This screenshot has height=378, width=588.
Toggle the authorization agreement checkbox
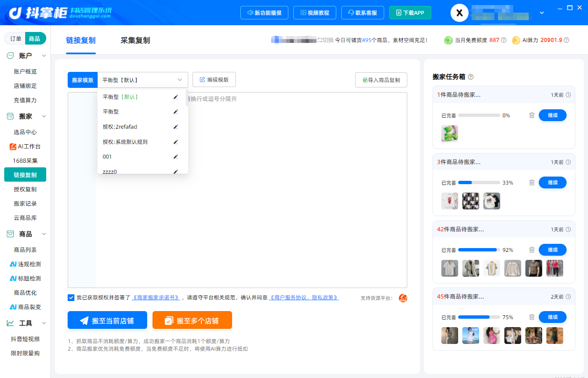[71, 298]
